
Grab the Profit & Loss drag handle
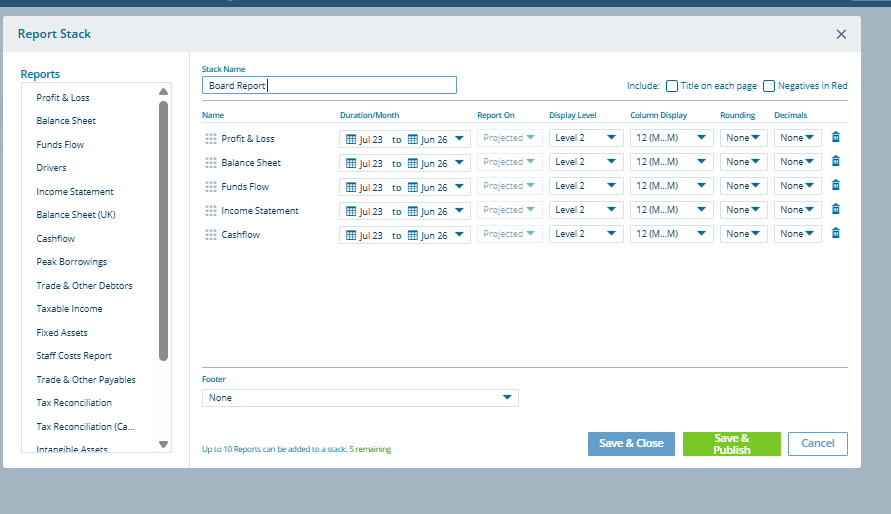click(211, 139)
